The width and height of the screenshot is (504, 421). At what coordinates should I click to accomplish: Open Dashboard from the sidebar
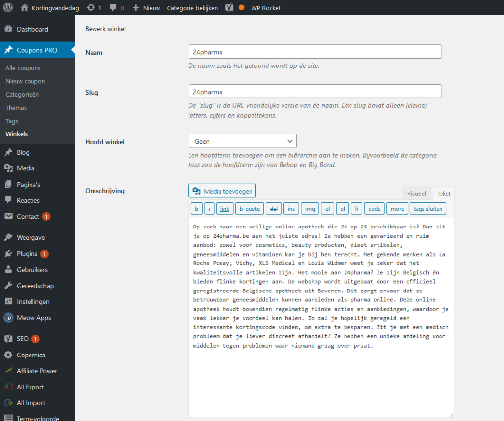coord(32,29)
